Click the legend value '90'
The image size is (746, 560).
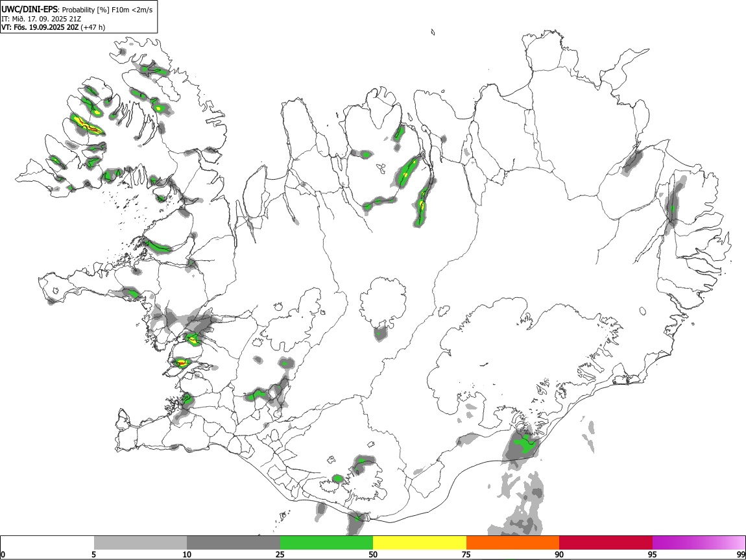559,554
